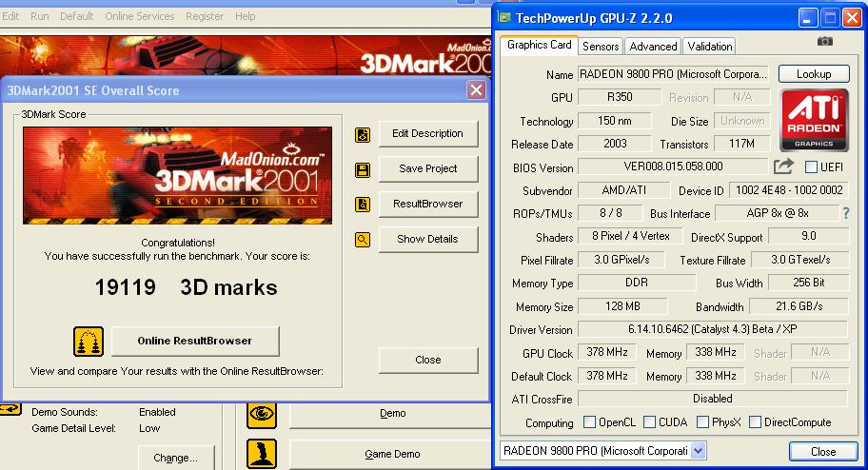Click the 19119 score text
The height and width of the screenshot is (470, 868).
(125, 287)
